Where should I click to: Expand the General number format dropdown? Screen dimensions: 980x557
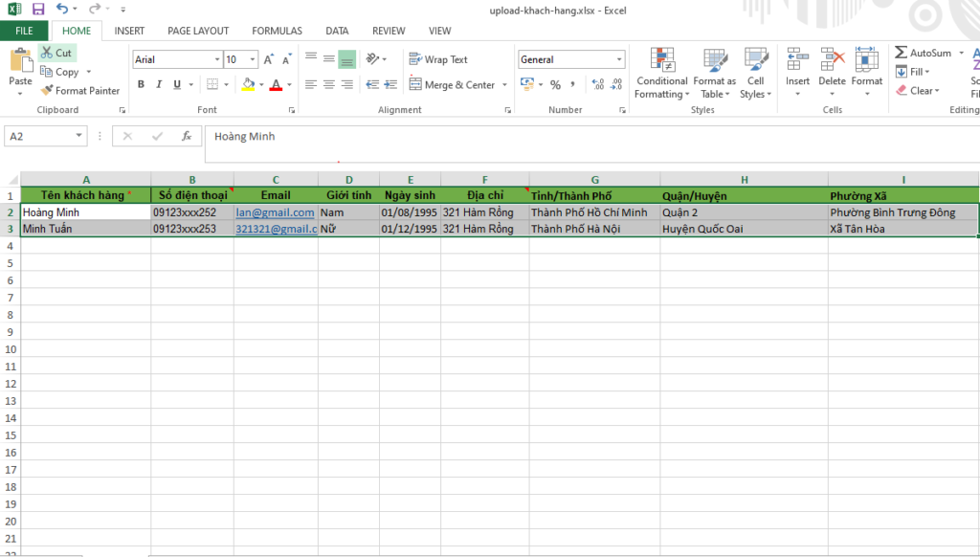click(619, 59)
